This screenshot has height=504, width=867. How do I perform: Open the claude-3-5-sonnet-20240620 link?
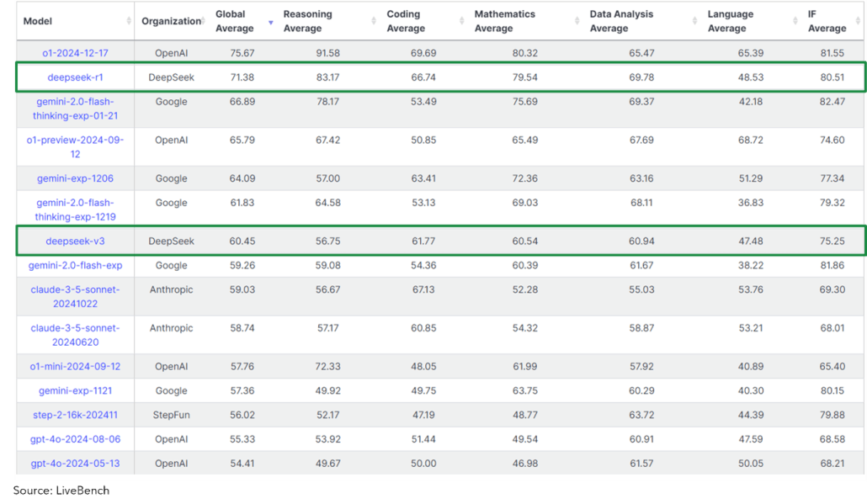tap(75, 335)
